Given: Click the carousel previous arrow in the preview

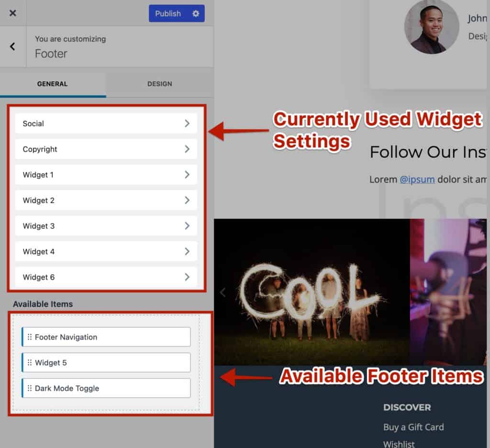Looking at the screenshot, I should (223, 292).
